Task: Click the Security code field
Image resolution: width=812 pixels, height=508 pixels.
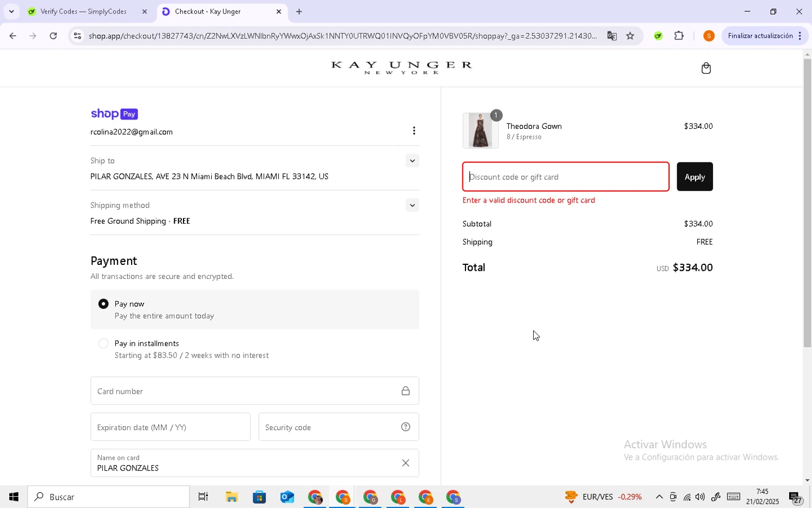Action: point(339,427)
